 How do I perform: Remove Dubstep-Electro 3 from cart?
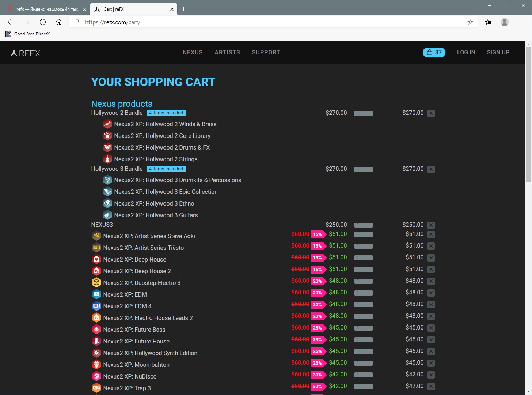point(431,281)
